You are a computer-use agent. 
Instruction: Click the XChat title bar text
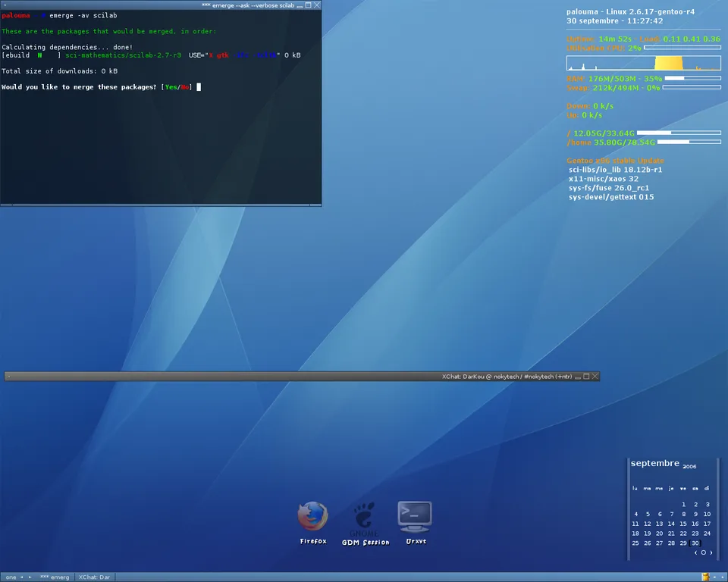[x=507, y=377]
